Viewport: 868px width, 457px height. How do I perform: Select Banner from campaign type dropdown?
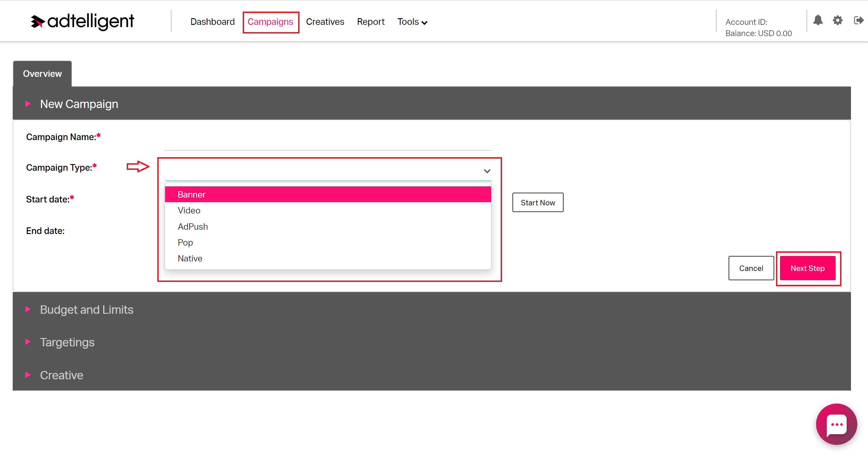click(x=328, y=194)
